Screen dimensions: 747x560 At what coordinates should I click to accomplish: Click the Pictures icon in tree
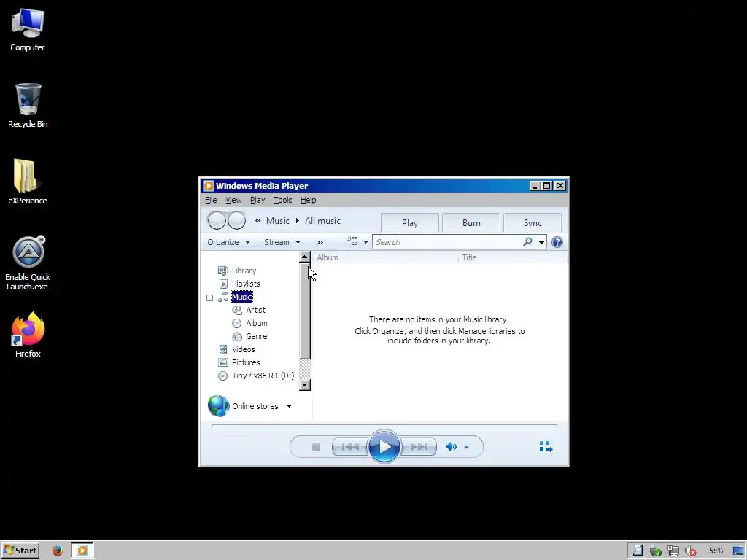(x=223, y=362)
